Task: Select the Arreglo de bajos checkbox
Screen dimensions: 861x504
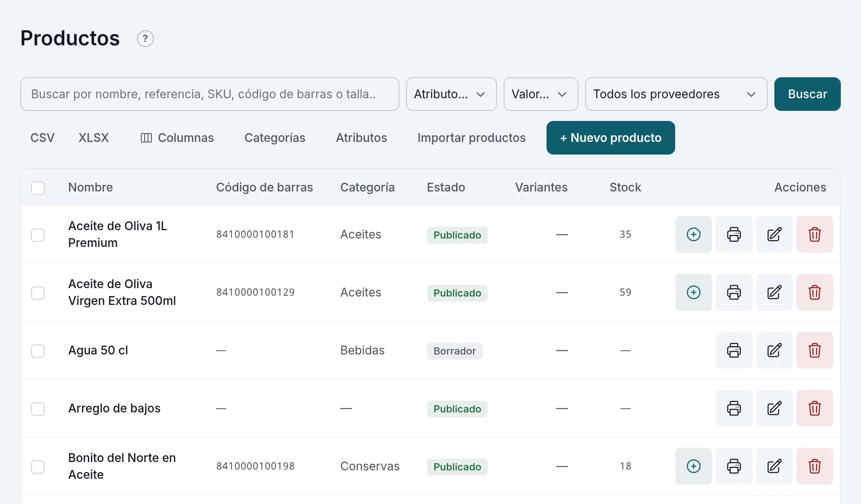Action: pyautogui.click(x=38, y=409)
